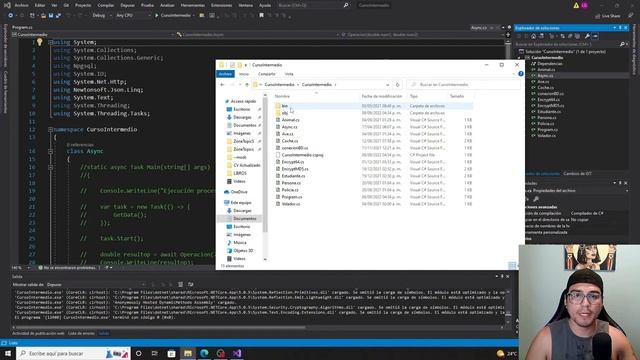Viewport: 640px width, 360px height.
Task: Select Async.cs in Solution Explorer
Action: coord(545,76)
